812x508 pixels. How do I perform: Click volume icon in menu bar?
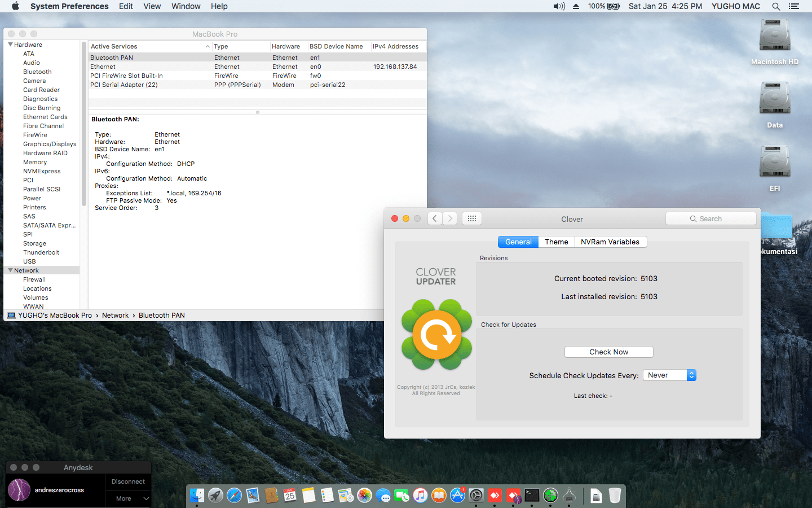coord(559,6)
